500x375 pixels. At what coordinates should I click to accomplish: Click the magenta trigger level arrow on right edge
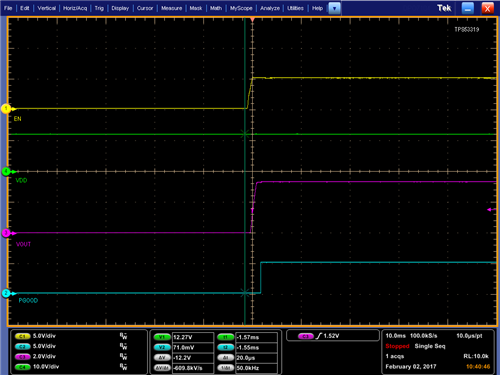[491, 210]
